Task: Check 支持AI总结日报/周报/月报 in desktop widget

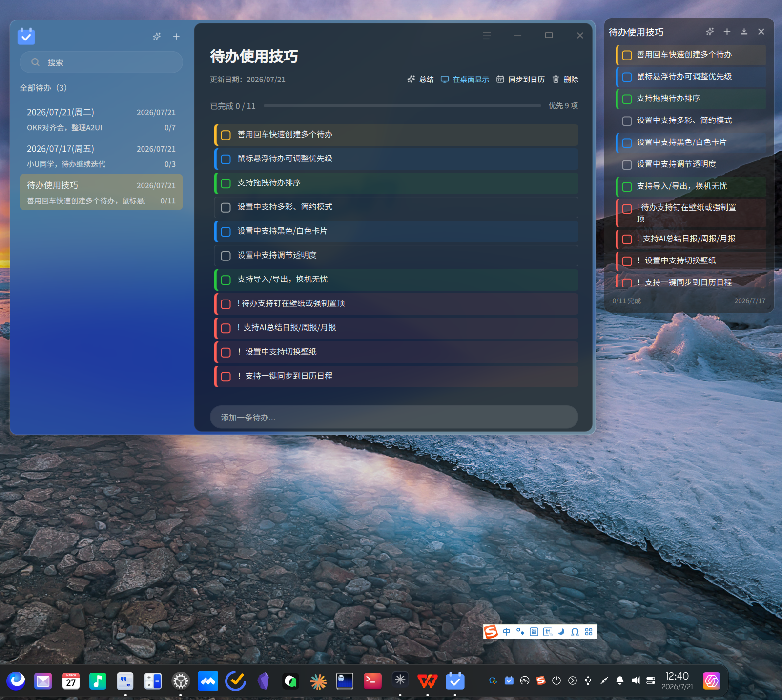Action: [x=627, y=239]
